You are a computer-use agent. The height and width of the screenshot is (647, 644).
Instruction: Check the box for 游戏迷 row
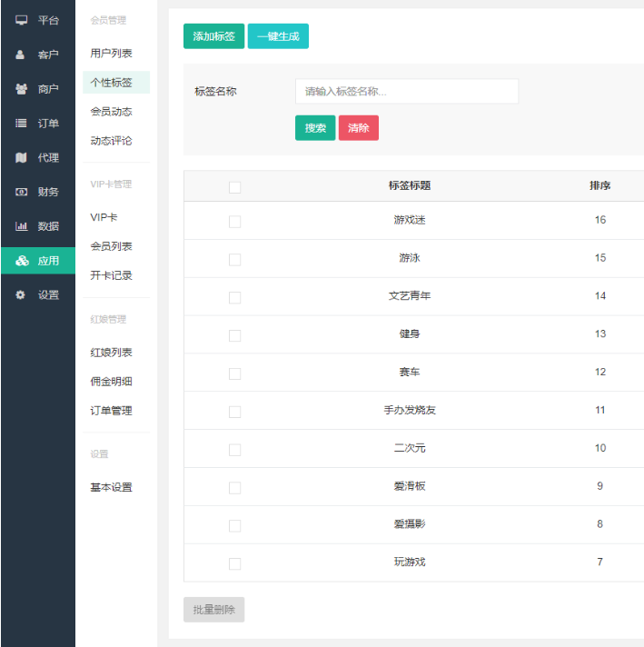click(234, 222)
